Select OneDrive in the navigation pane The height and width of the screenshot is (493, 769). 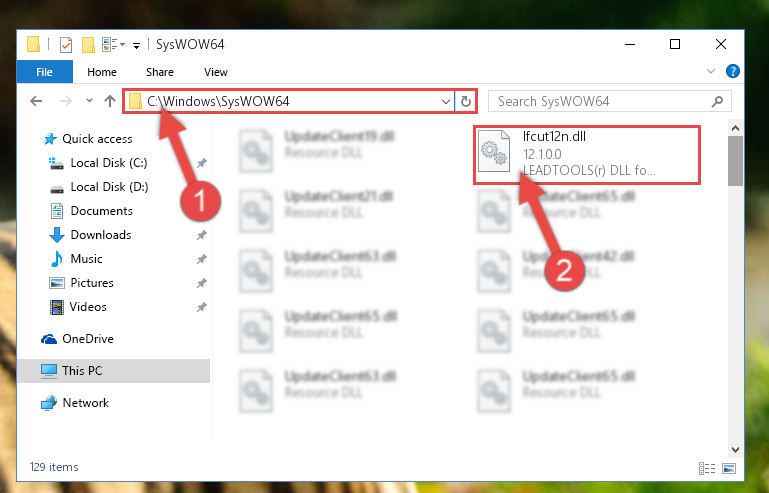(x=88, y=339)
